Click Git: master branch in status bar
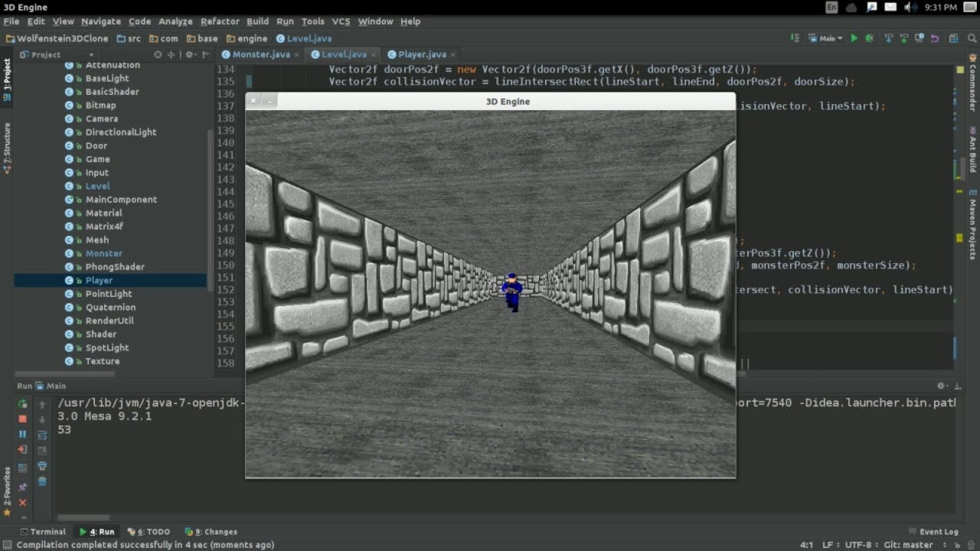 point(908,545)
